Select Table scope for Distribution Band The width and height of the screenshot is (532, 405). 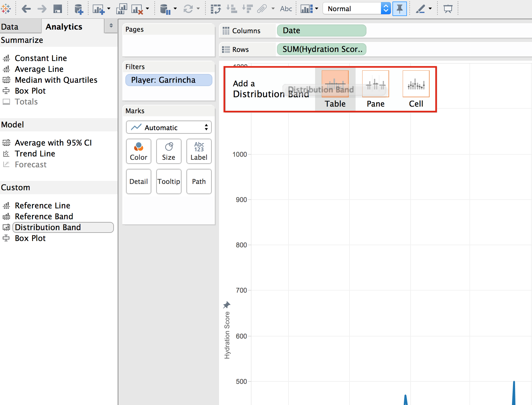click(335, 89)
